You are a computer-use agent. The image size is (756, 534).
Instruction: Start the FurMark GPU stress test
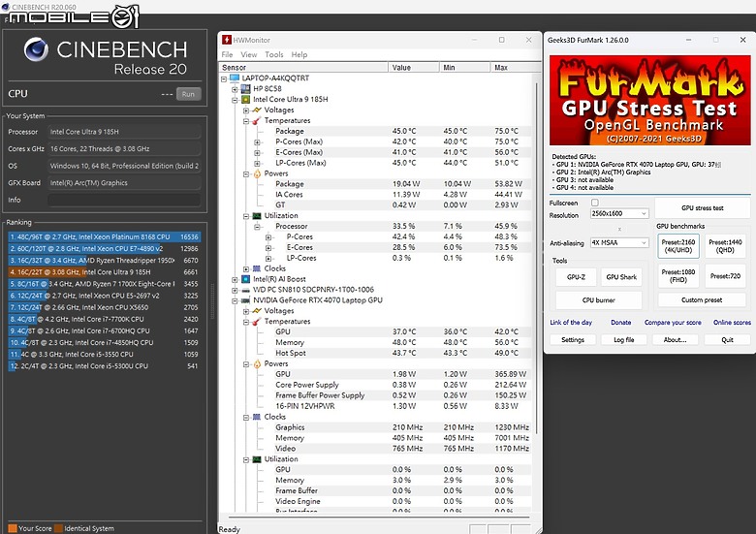pos(703,208)
